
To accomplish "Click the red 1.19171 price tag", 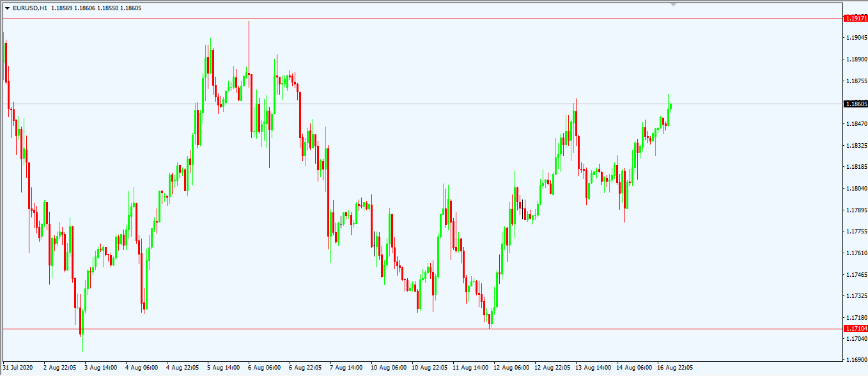I will 856,19.
